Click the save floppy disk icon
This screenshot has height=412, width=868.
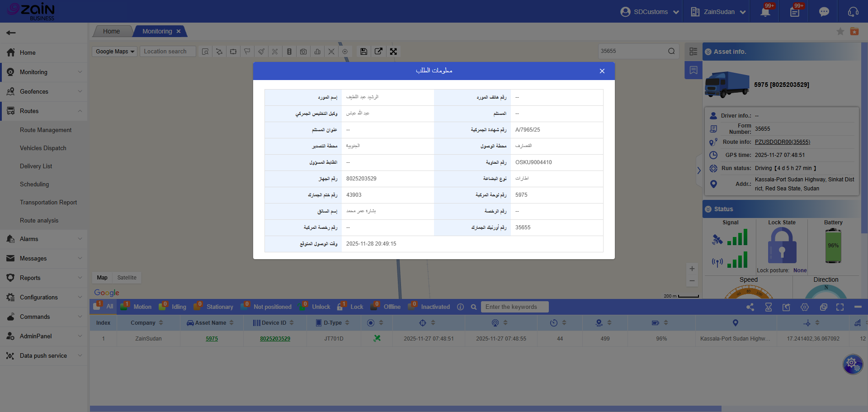(363, 52)
